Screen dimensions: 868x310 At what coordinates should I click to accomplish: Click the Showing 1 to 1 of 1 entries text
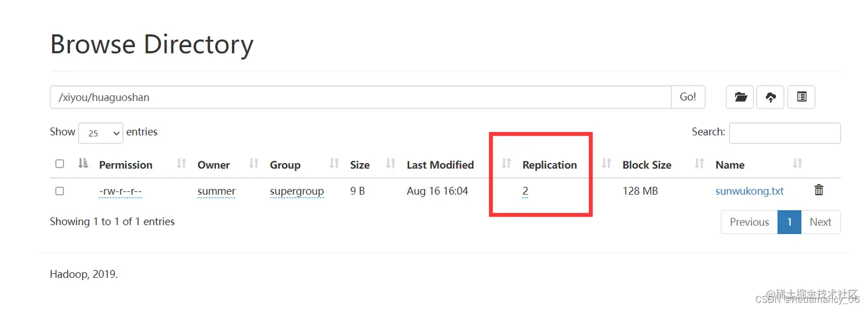point(113,222)
